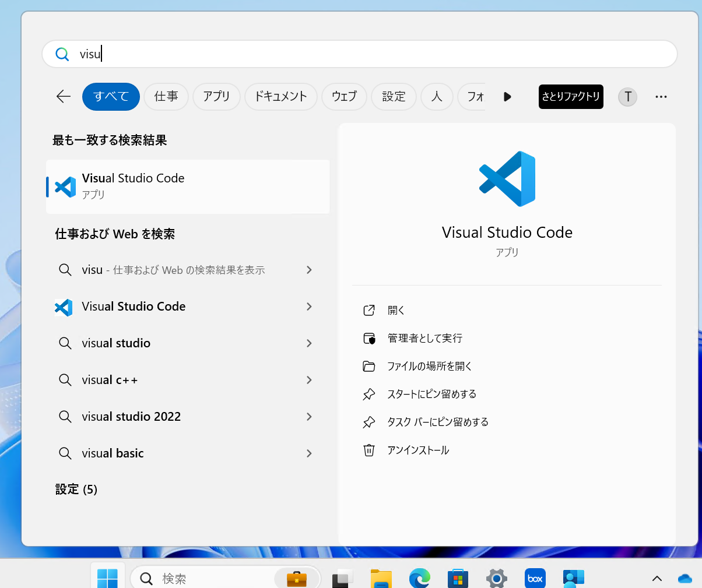Click the Visual Studio Code best match icon
This screenshot has width=702, height=588.
click(65, 186)
